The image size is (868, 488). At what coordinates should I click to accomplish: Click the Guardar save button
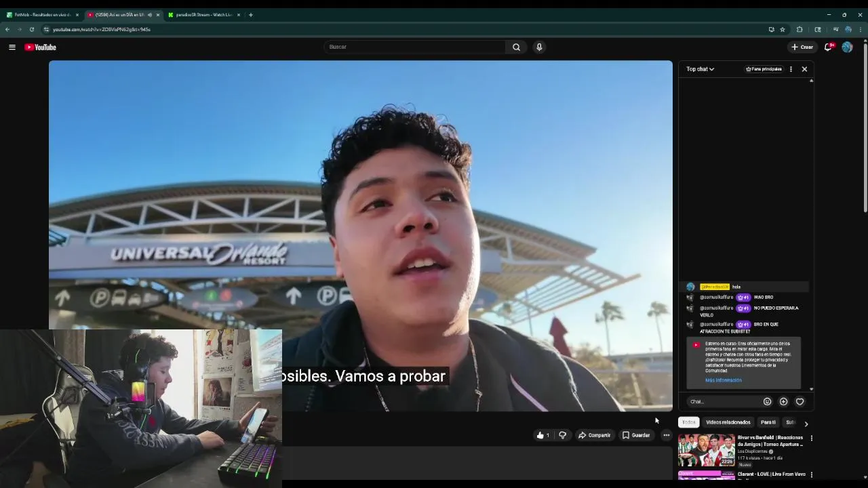tap(636, 435)
